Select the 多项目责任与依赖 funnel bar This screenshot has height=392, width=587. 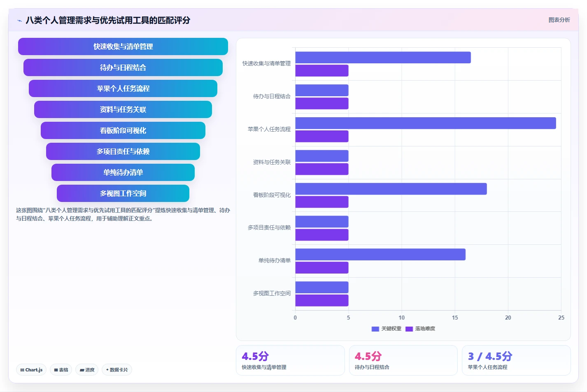[123, 151]
